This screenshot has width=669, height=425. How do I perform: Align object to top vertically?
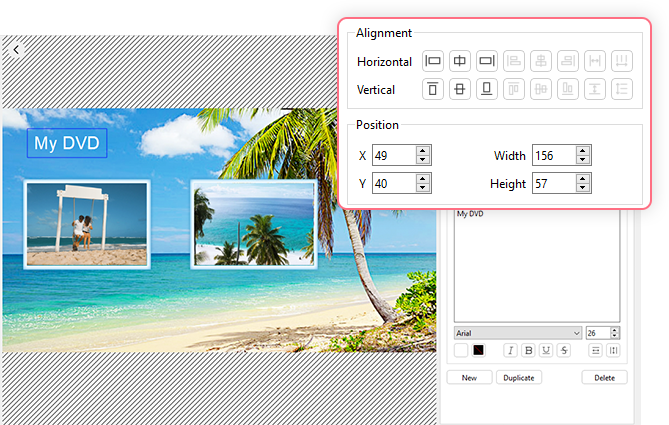click(x=433, y=89)
